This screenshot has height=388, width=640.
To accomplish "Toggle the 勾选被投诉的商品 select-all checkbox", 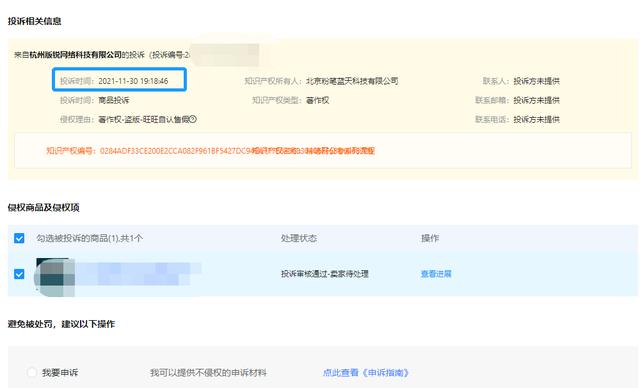I will [x=19, y=238].
